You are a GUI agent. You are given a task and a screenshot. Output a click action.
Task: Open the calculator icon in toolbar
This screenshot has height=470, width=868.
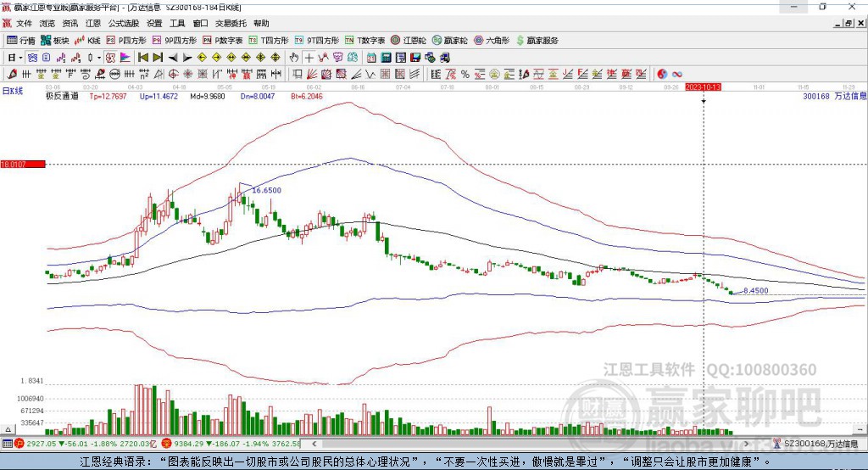pyautogui.click(x=386, y=58)
